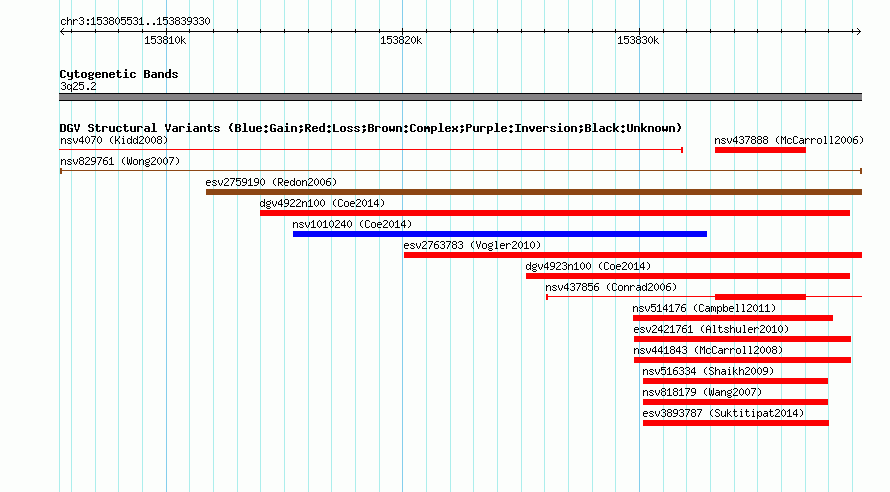
Task: Open the esv2421761 (Altshuler2010) label
Action: click(x=711, y=329)
